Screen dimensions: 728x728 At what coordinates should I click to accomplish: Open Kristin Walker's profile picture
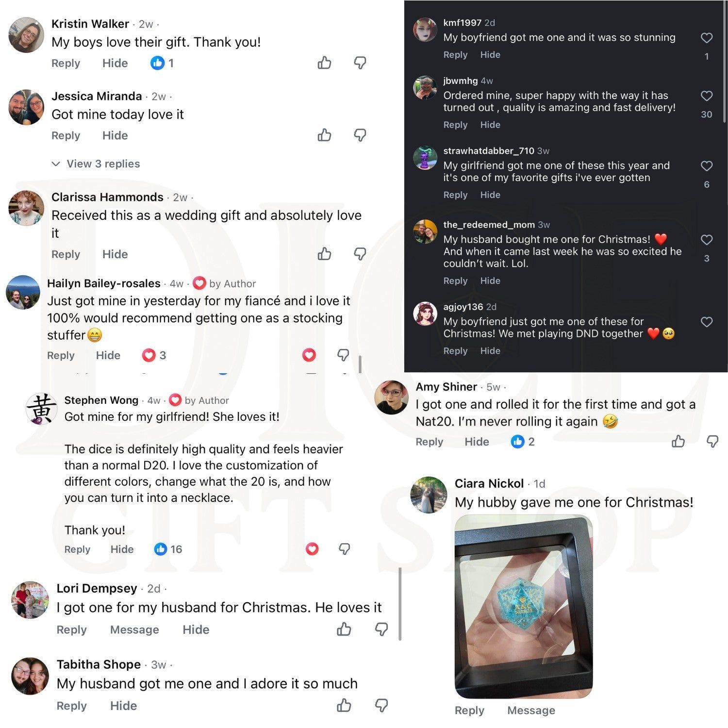(x=26, y=35)
